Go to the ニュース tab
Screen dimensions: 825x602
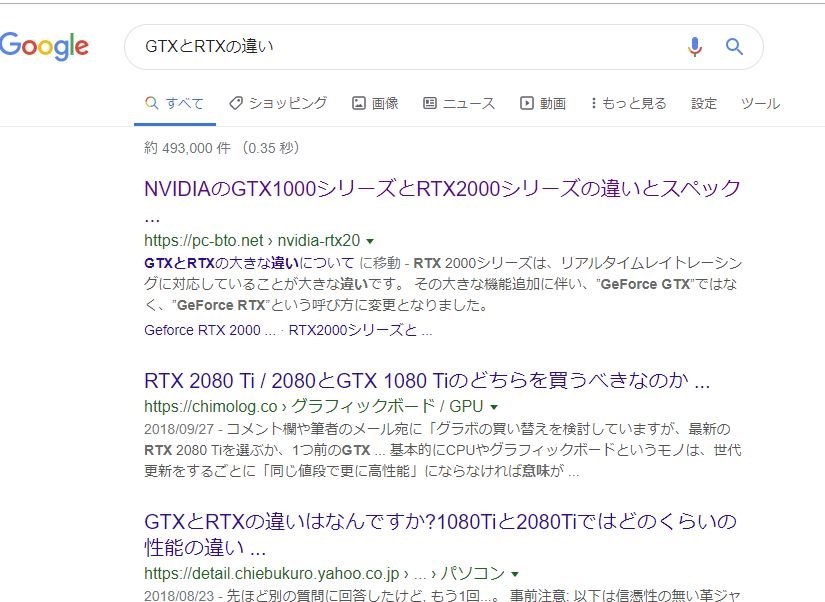click(x=459, y=103)
